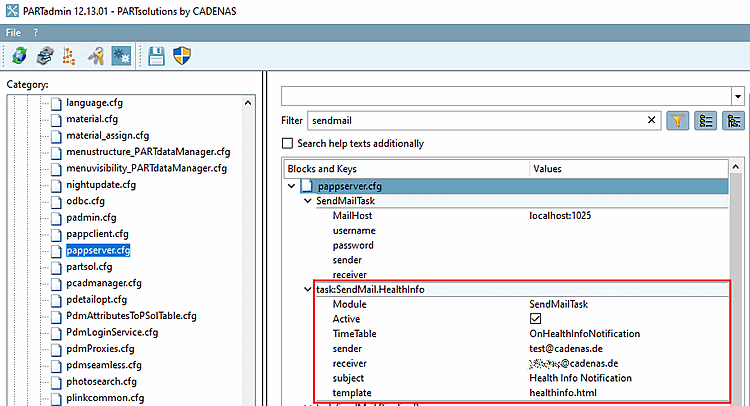Click the Health Info Notification subject value
Image resolution: width=750 pixels, height=406 pixels.
point(581,378)
